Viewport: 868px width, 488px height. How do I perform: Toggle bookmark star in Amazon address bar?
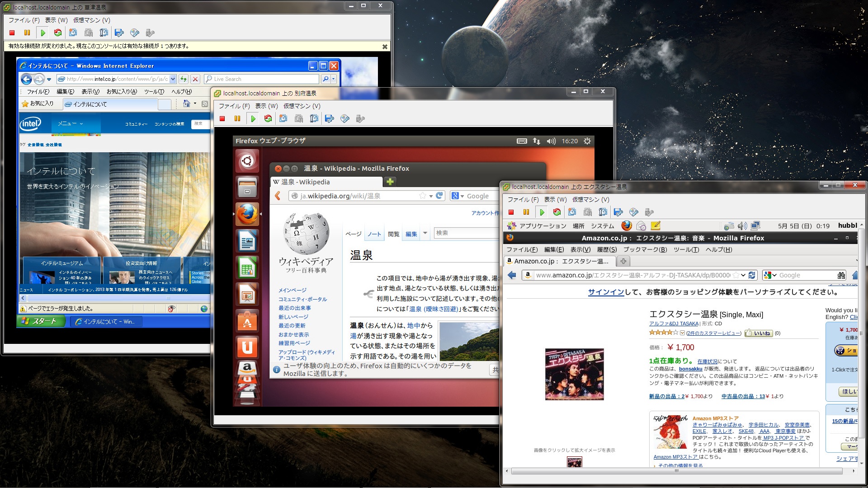click(x=736, y=275)
